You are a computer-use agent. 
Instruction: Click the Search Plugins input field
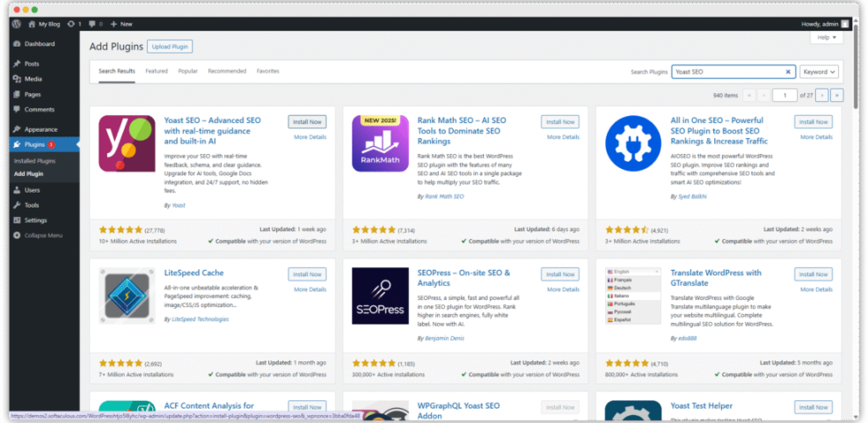(733, 71)
